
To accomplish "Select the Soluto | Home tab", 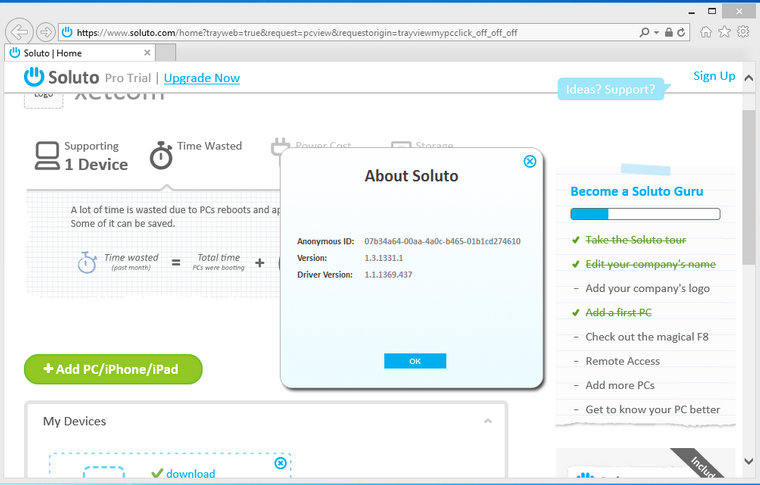I will pyautogui.click(x=80, y=53).
